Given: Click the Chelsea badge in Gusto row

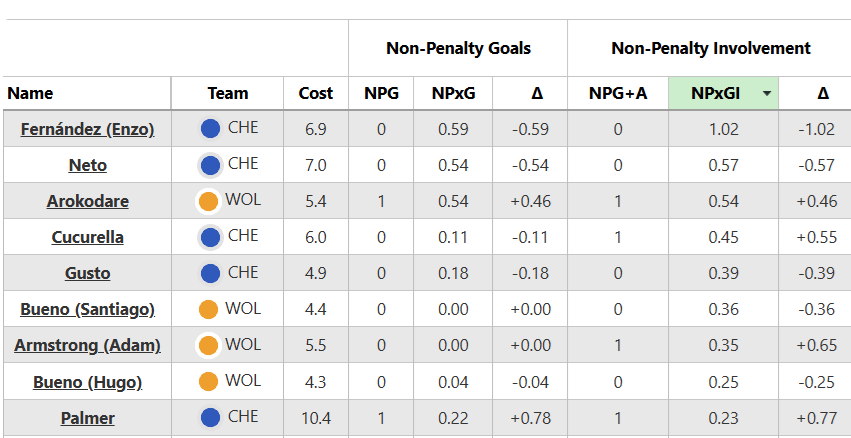Looking at the screenshot, I should click(210, 273).
